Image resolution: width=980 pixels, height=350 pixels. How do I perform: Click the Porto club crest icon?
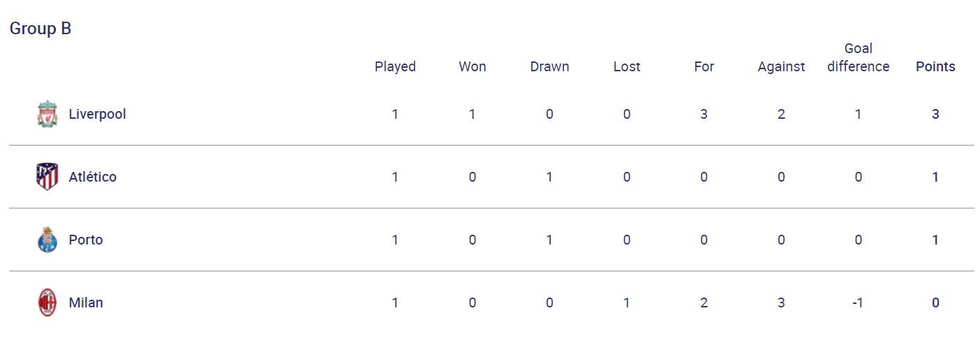[x=47, y=240]
